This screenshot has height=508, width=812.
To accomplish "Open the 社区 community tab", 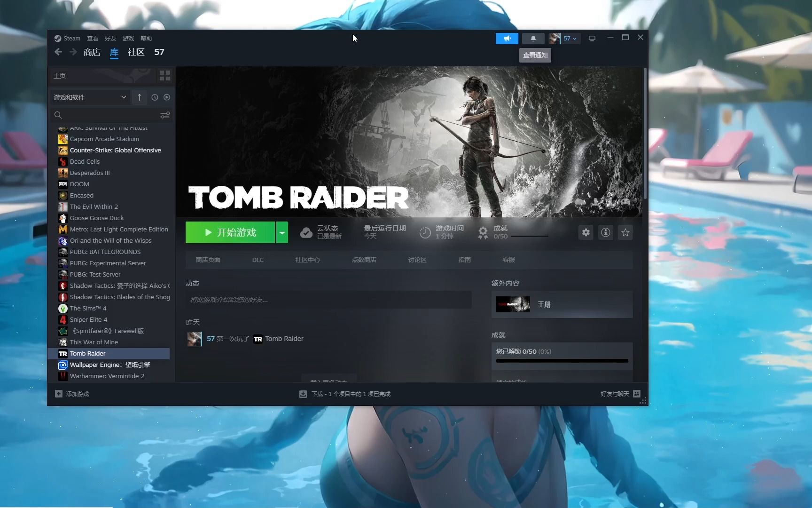I will point(136,52).
